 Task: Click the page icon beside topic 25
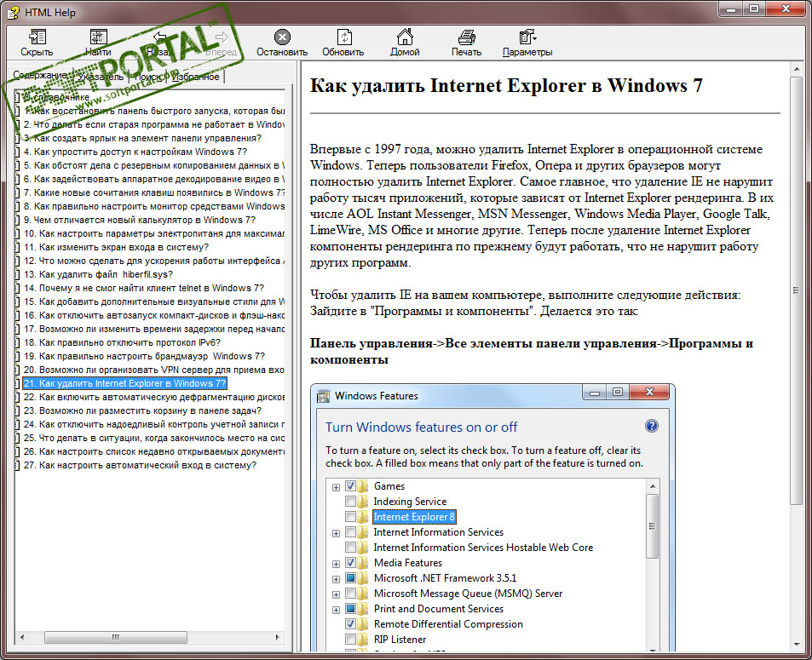[18, 438]
